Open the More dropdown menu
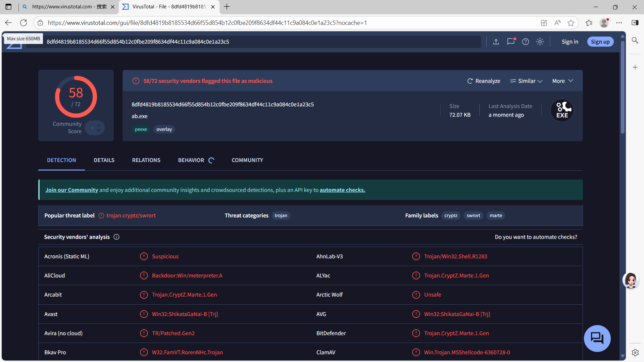Viewport: 644px width, 362px height. tap(563, 81)
